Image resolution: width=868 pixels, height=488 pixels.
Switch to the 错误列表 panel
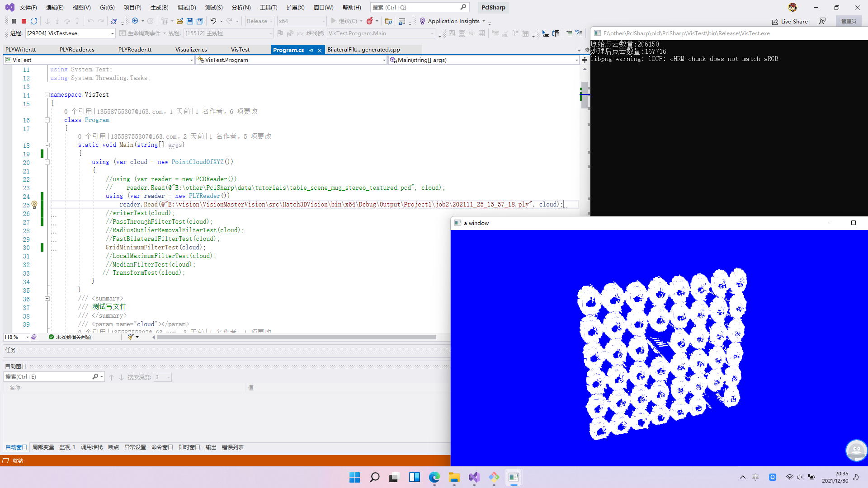pos(233,447)
